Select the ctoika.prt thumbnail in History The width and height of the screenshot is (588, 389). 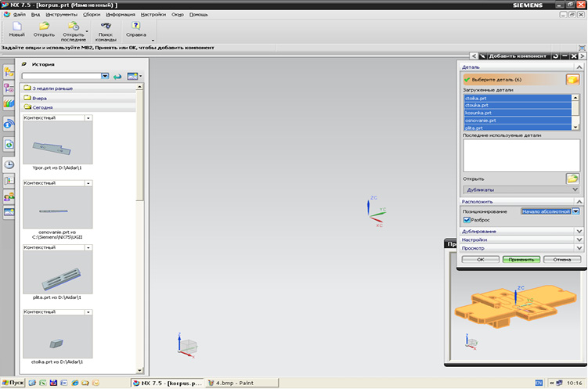[57, 337]
